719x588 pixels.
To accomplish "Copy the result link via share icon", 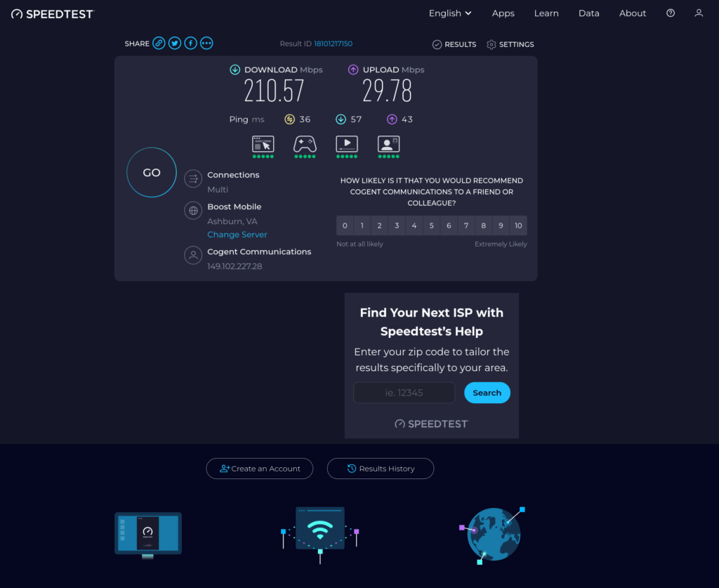I will pos(159,43).
